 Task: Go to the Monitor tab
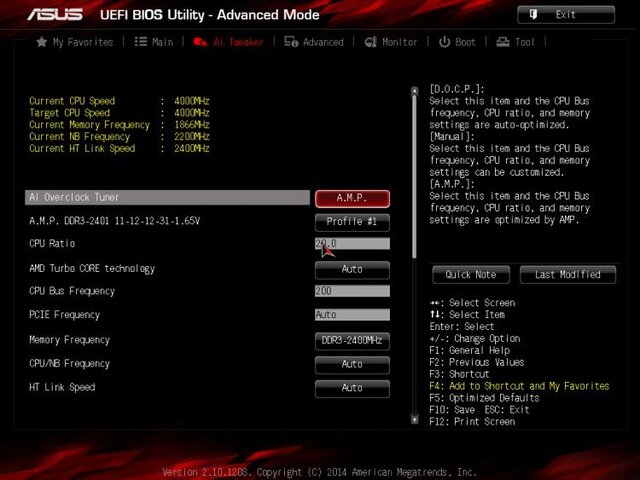(x=391, y=42)
